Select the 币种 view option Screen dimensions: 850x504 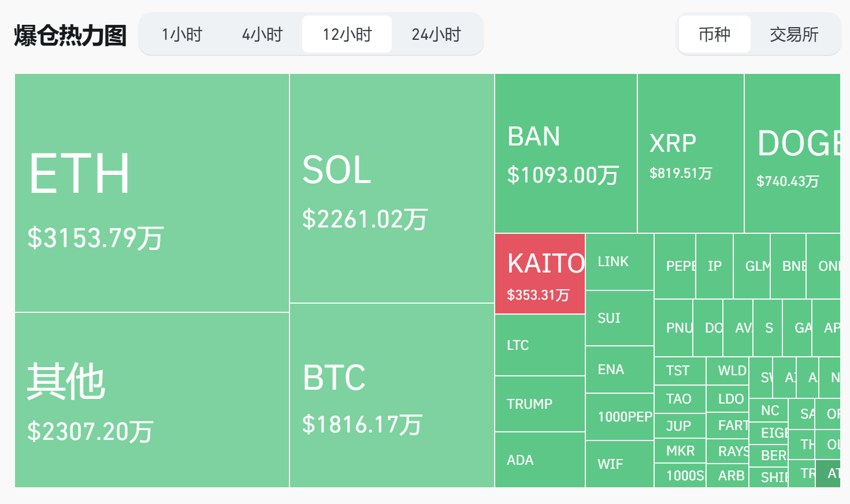click(x=715, y=34)
